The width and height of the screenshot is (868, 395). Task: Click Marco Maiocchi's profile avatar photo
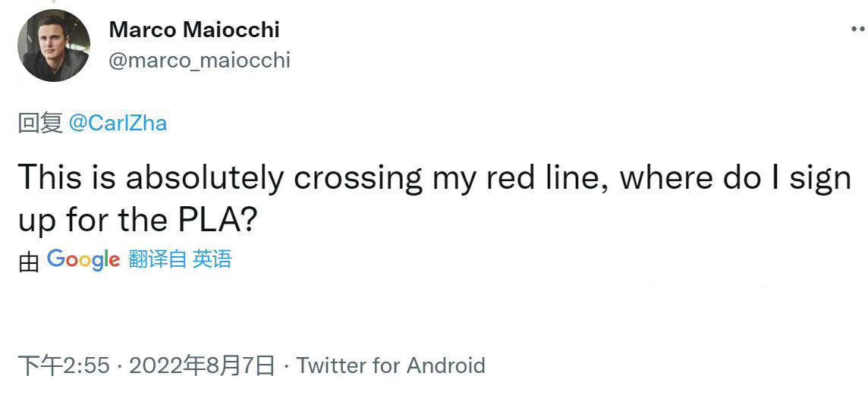coord(54,45)
